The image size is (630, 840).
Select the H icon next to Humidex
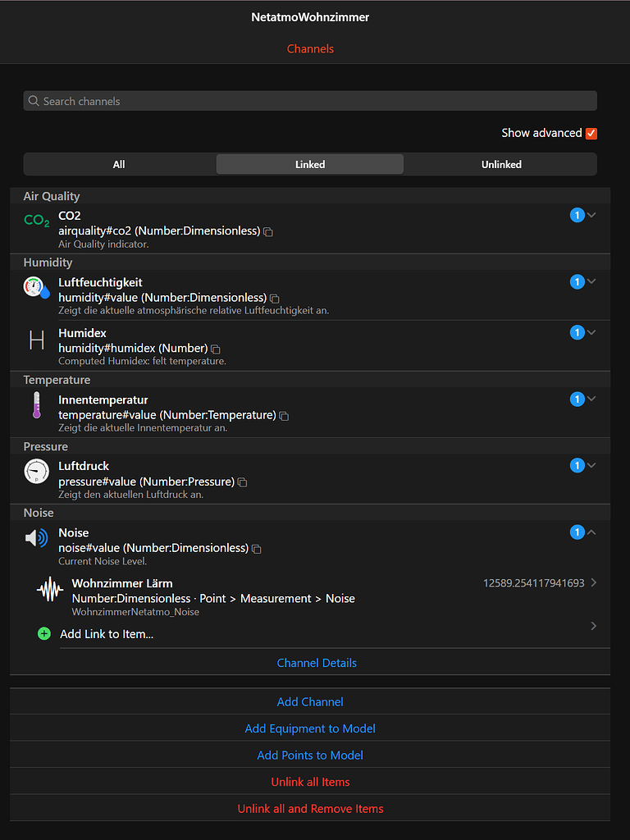(x=36, y=337)
